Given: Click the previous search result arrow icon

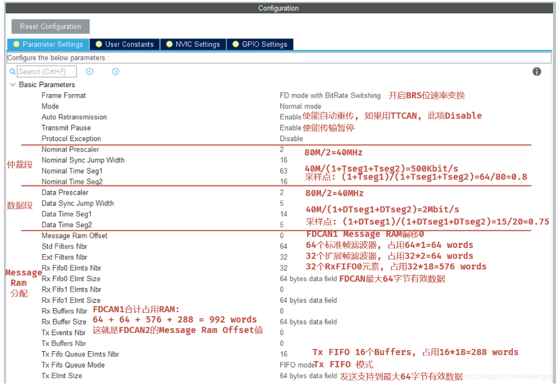Looking at the screenshot, I should (90, 71).
